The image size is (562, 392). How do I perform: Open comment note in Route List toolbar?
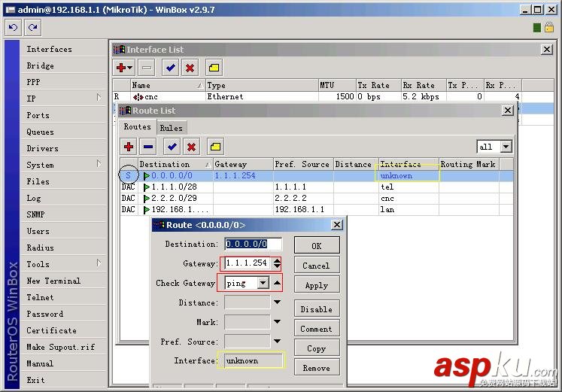pyautogui.click(x=215, y=147)
